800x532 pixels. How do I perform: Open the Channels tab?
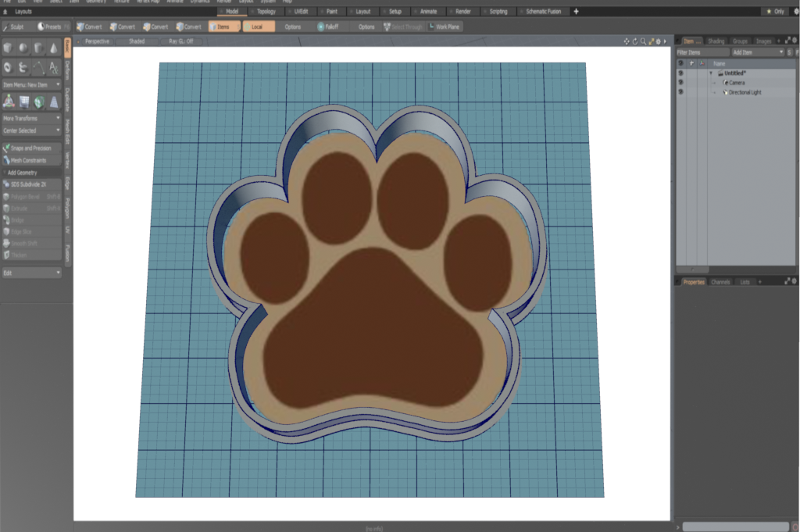click(720, 281)
